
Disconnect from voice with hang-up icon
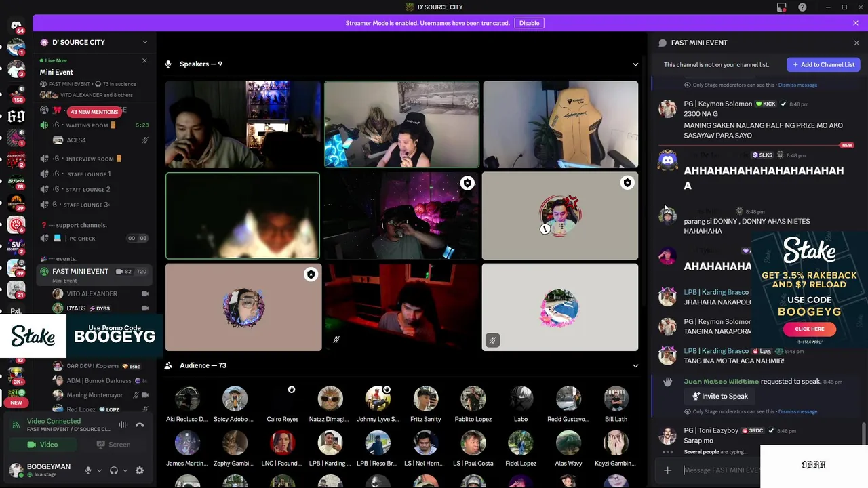coord(140,425)
